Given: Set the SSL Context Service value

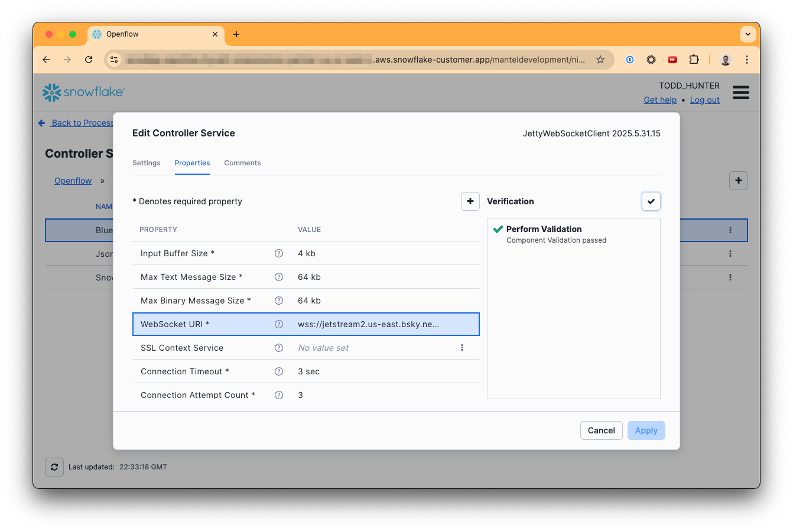Looking at the screenshot, I should [x=323, y=348].
